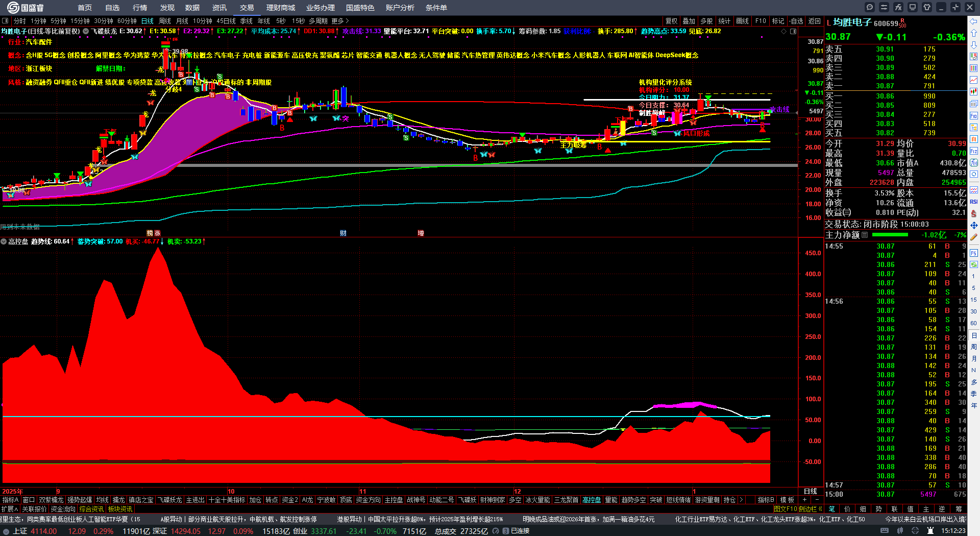Click the blue up arrow for previous stock

click(x=974, y=33)
